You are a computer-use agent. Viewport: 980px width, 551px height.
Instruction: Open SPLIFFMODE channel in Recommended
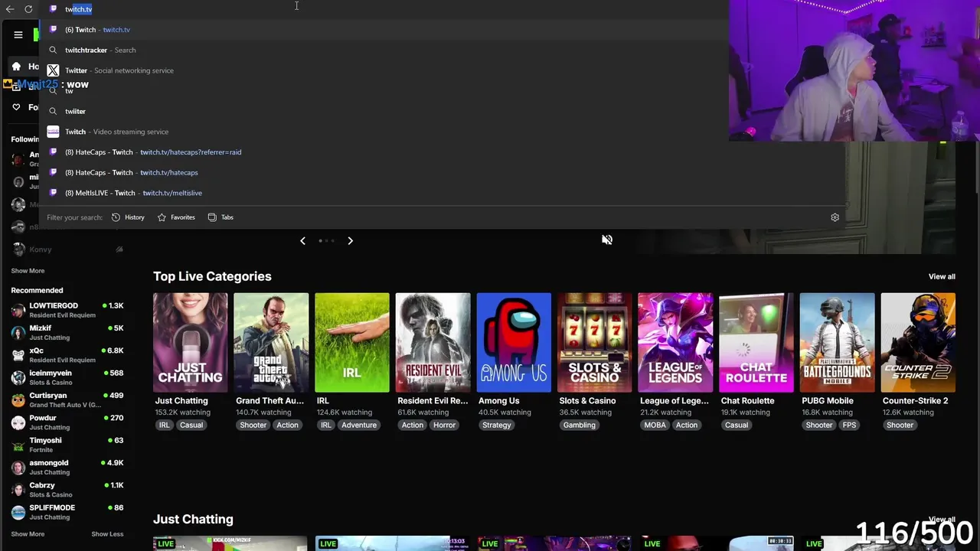point(67,512)
